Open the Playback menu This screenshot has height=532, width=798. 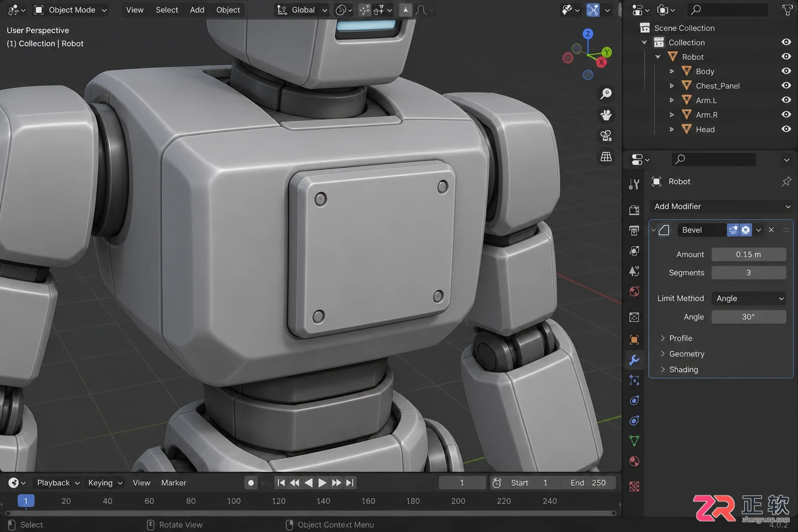point(58,483)
